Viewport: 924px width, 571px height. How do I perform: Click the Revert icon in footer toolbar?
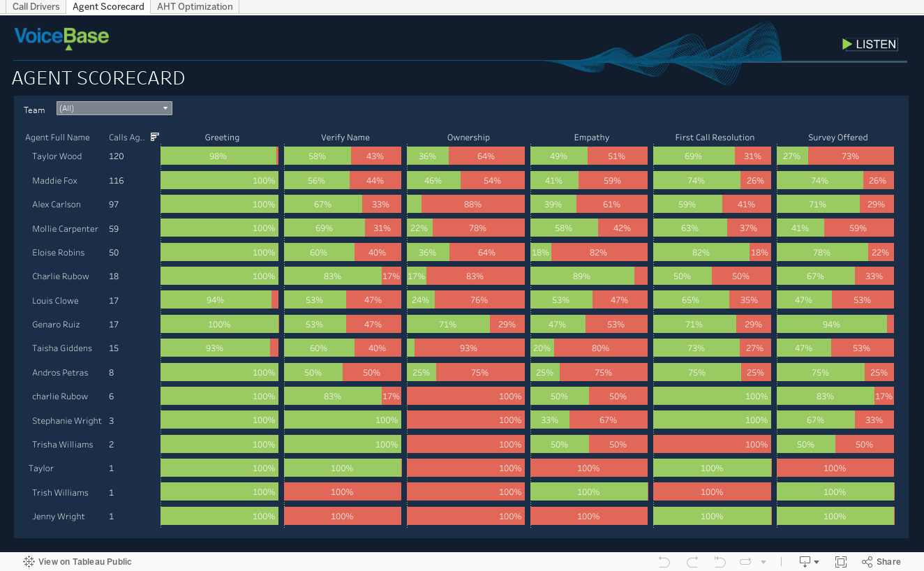[719, 561]
